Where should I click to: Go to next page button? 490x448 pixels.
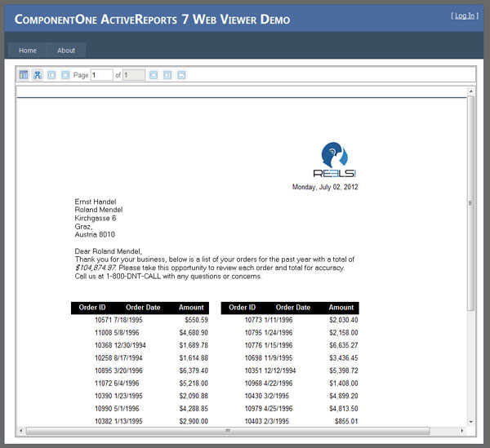[154, 75]
